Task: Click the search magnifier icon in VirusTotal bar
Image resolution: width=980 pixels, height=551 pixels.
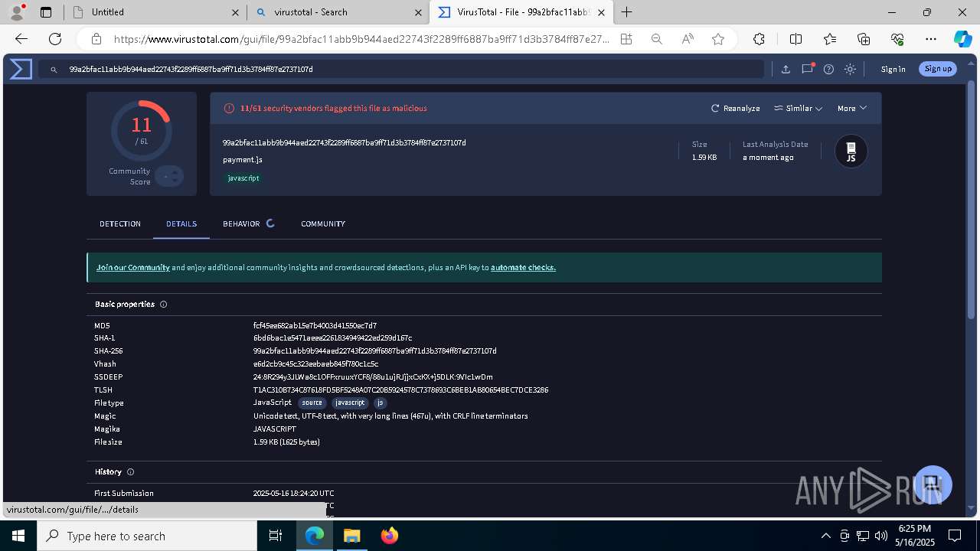Action: point(54,70)
